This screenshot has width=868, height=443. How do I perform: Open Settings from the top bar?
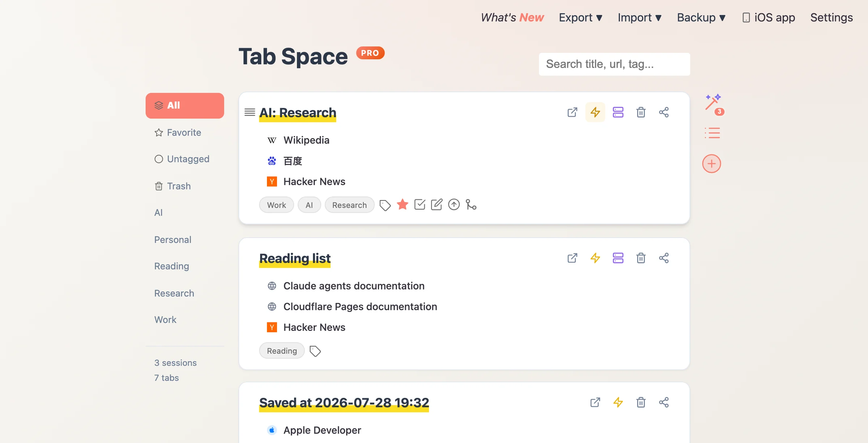831,17
